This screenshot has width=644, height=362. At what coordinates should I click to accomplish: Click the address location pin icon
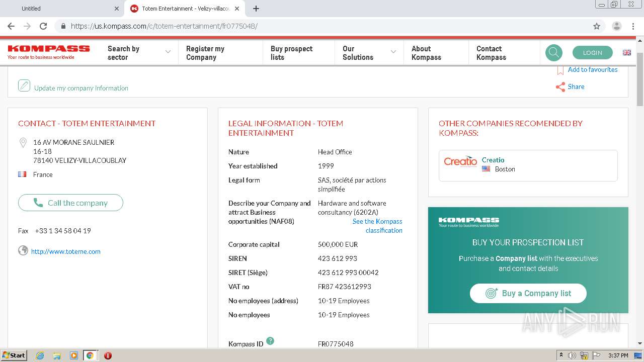point(23,143)
